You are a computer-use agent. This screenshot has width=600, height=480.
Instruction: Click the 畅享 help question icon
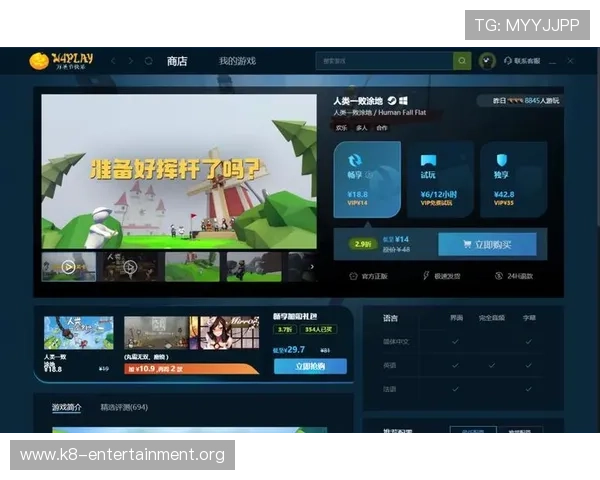(x=369, y=175)
